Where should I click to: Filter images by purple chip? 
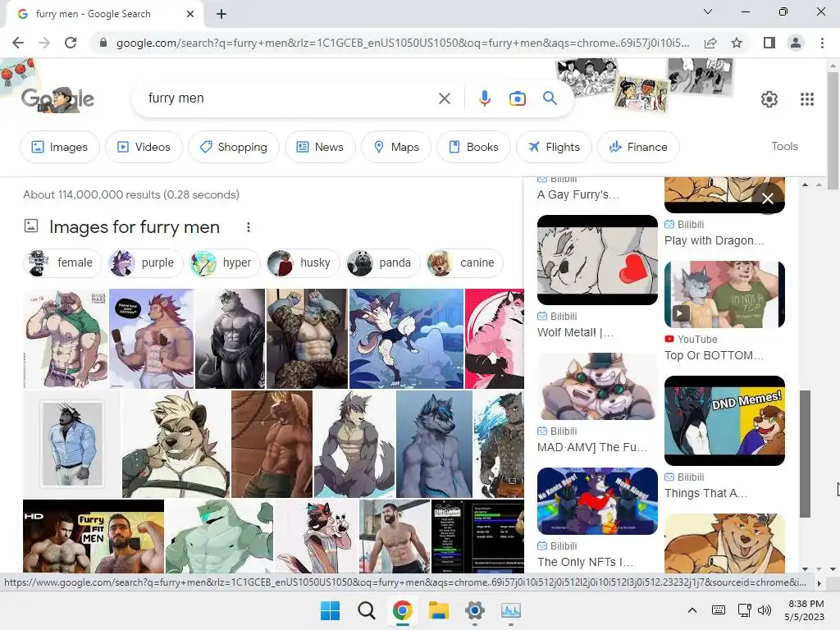click(x=144, y=263)
